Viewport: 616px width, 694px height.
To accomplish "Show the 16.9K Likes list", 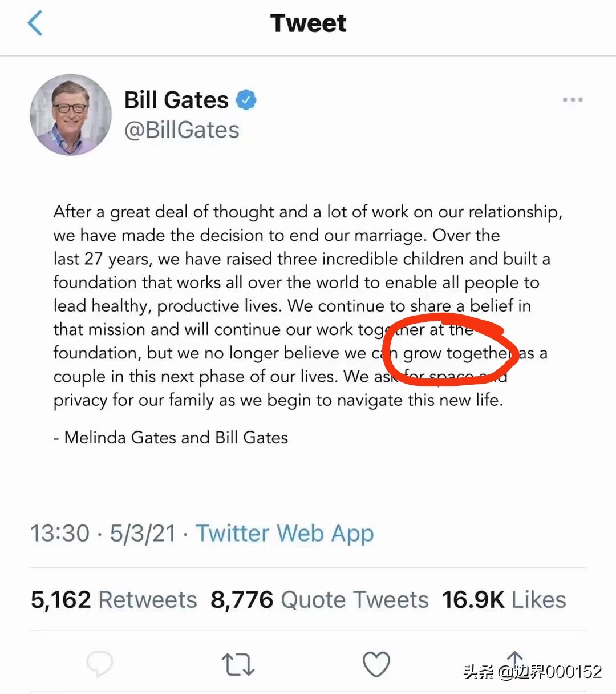I will click(504, 600).
